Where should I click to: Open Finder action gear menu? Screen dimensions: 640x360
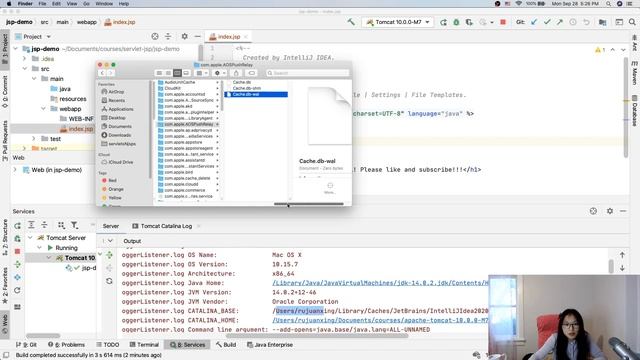(x=220, y=73)
